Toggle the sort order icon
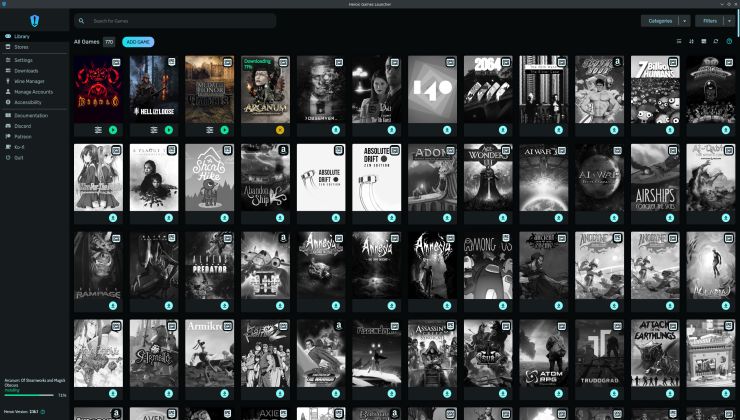 click(x=691, y=42)
